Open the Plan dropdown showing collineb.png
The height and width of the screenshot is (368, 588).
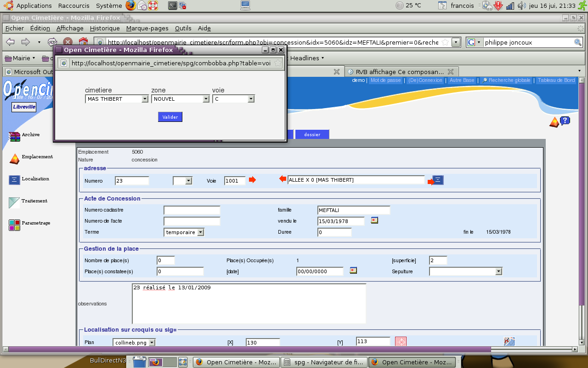click(134, 343)
